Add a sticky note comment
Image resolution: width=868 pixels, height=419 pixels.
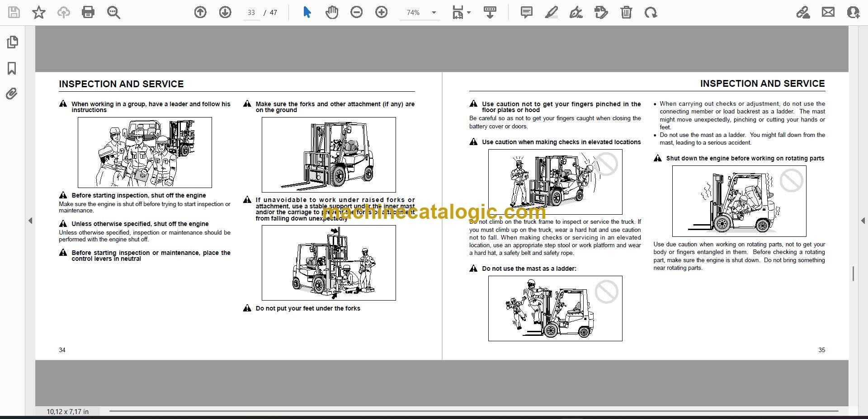tap(527, 12)
